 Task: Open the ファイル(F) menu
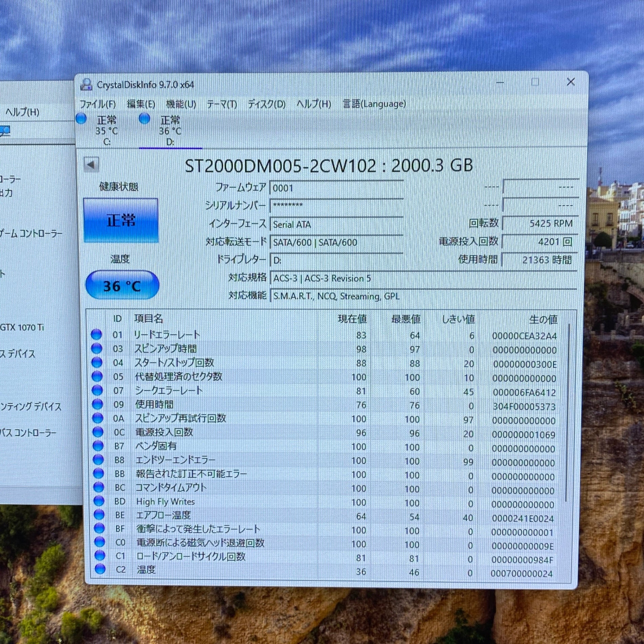[98, 104]
